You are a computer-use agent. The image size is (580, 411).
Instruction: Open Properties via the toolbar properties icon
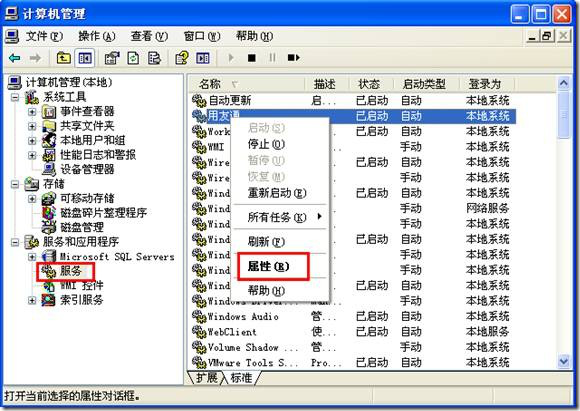(112, 58)
